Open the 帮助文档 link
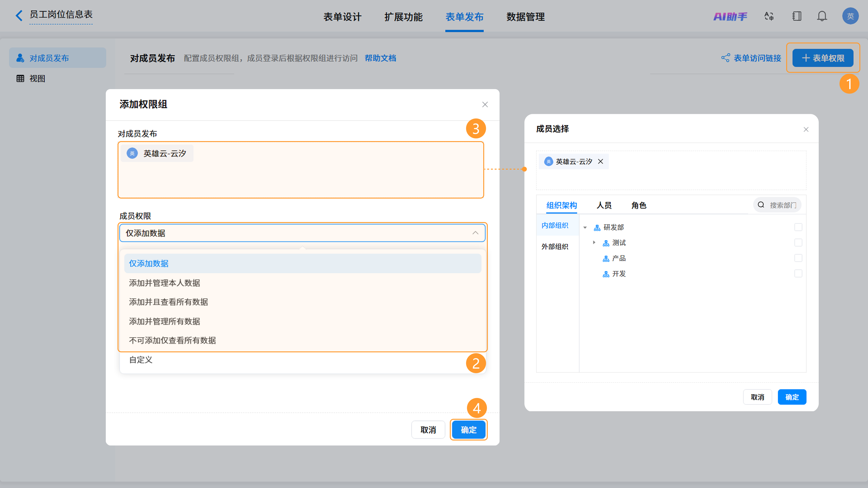Screen dimensions: 868x488 pos(380,58)
